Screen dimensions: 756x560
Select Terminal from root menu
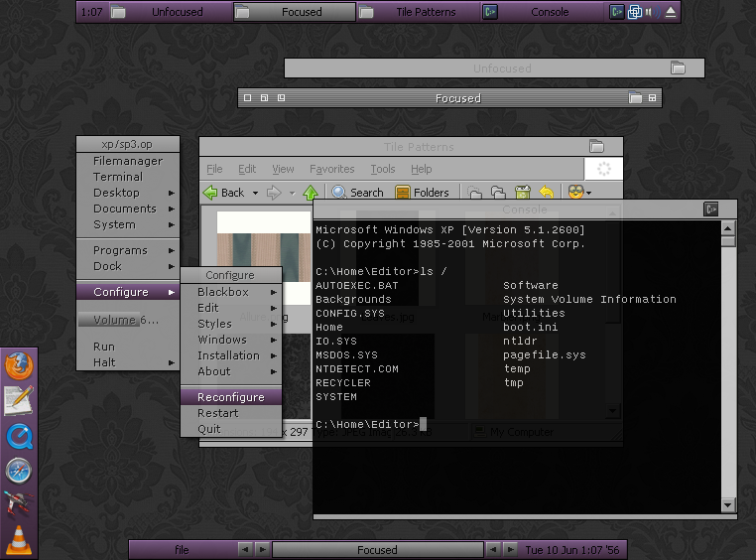click(x=128, y=177)
